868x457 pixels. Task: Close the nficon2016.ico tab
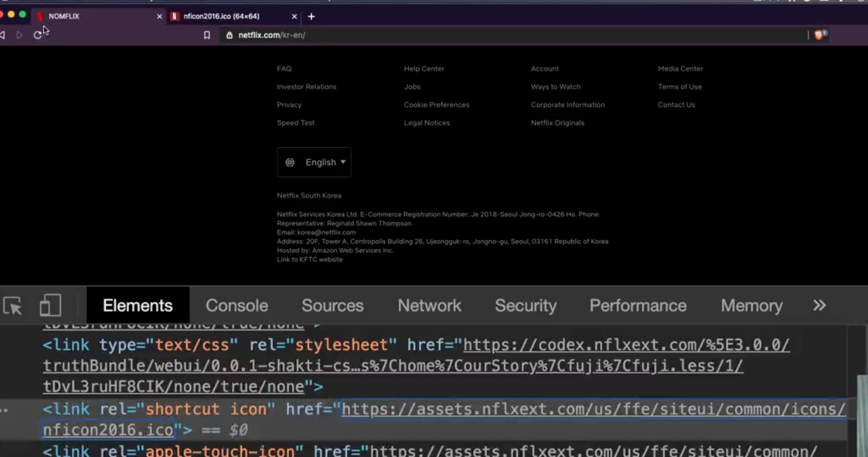point(294,16)
